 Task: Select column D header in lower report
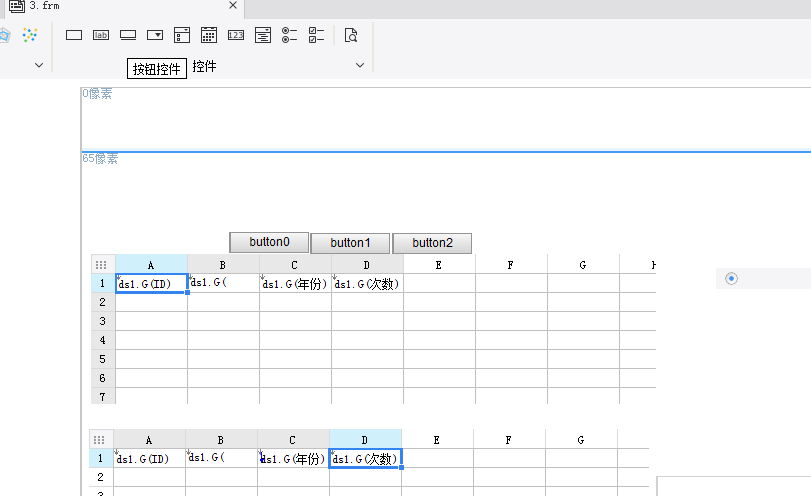(x=365, y=440)
